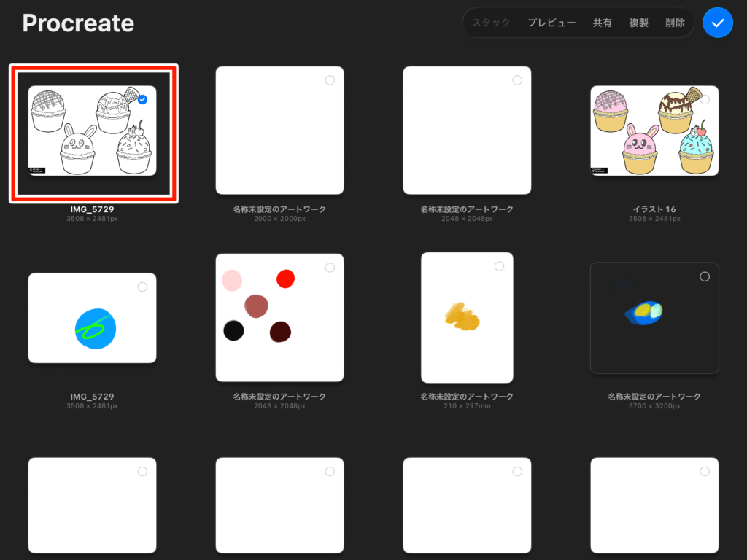Open the yellow brush stroke artwork thumbnail

[x=467, y=317]
